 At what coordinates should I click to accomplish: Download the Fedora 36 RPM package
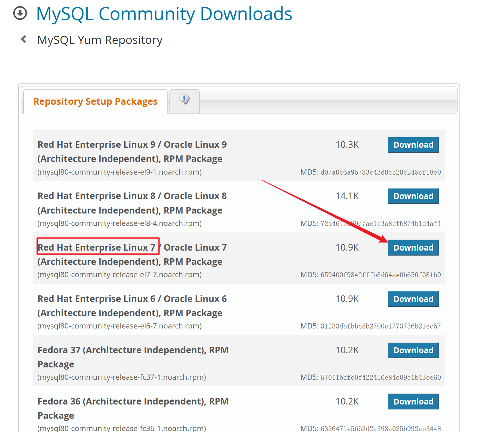(413, 401)
